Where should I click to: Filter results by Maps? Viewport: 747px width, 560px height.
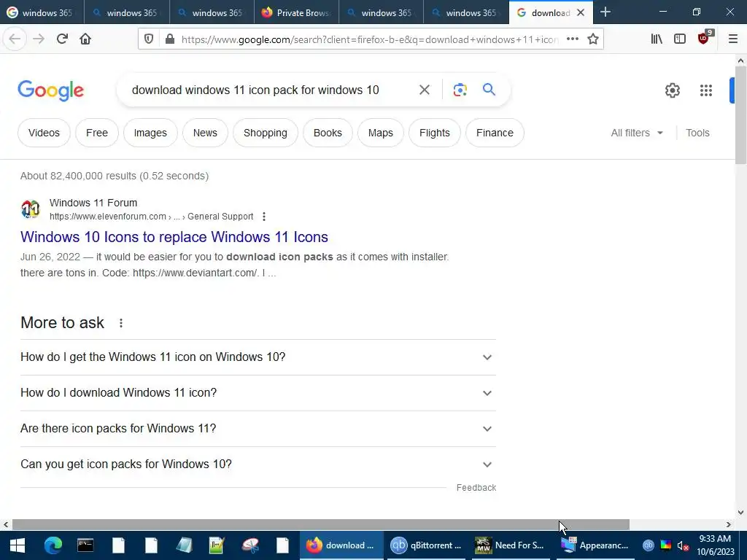380,133
